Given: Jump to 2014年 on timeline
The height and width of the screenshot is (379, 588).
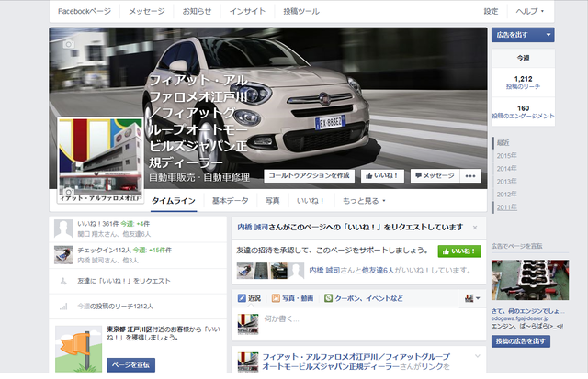Looking at the screenshot, I should tap(506, 169).
